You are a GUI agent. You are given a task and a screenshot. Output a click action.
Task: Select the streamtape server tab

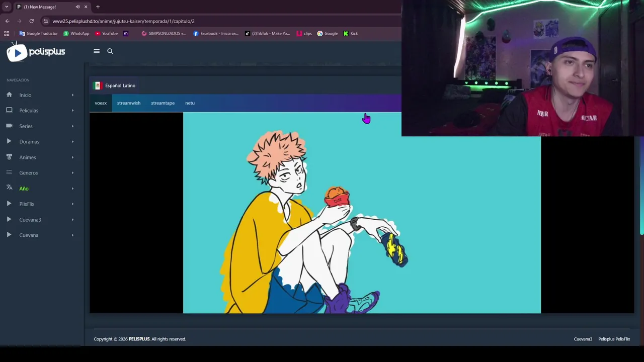[x=163, y=103]
